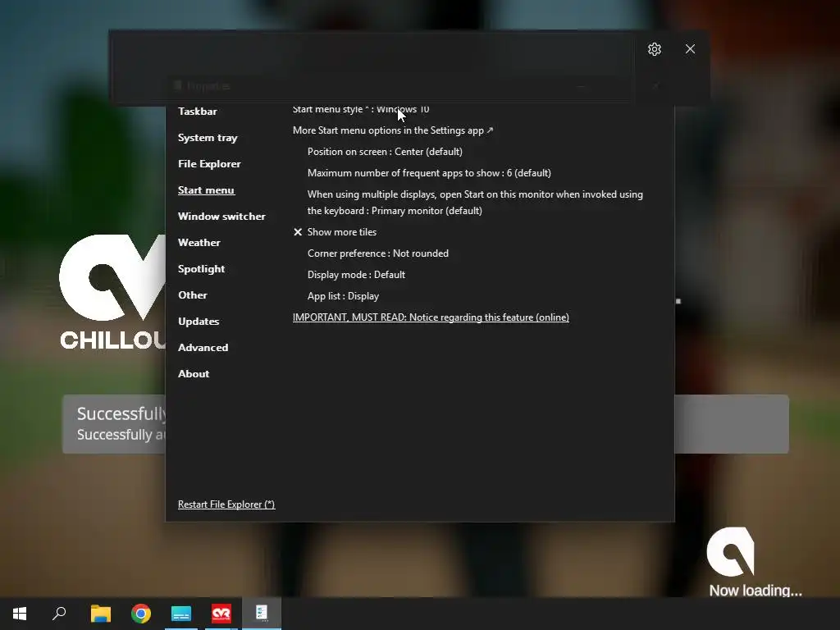Image resolution: width=840 pixels, height=630 pixels.
Task: Open the Spotlight section
Action: pyautogui.click(x=201, y=269)
